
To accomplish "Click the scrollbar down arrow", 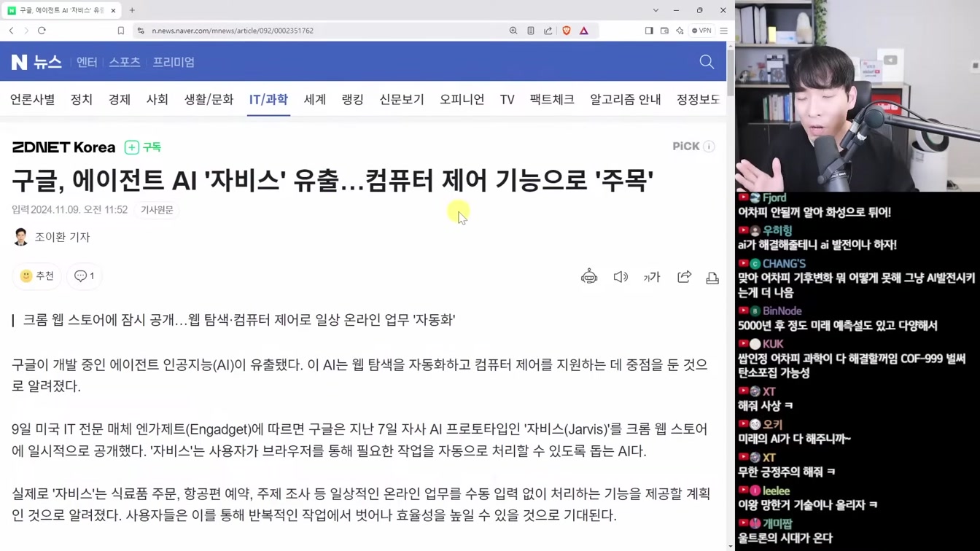I will point(731,546).
